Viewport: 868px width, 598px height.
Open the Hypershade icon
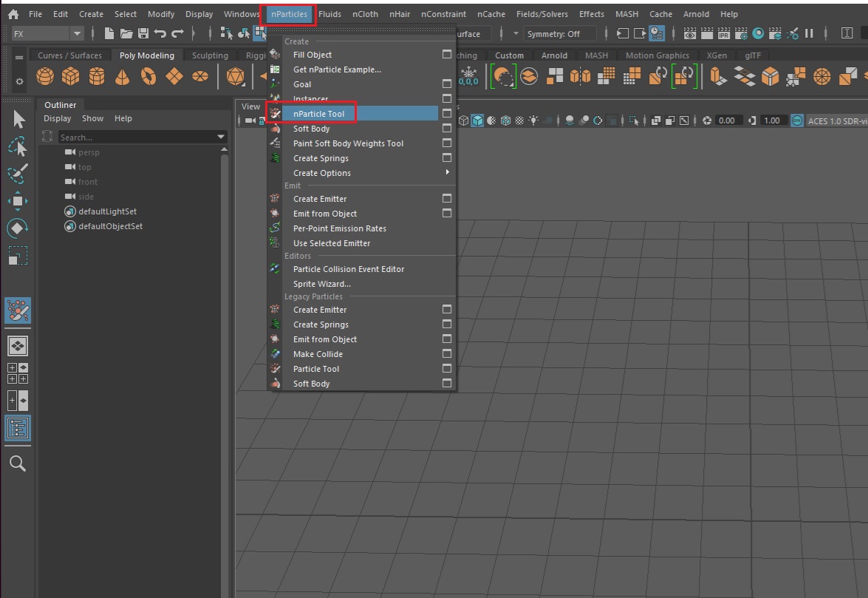click(x=759, y=34)
